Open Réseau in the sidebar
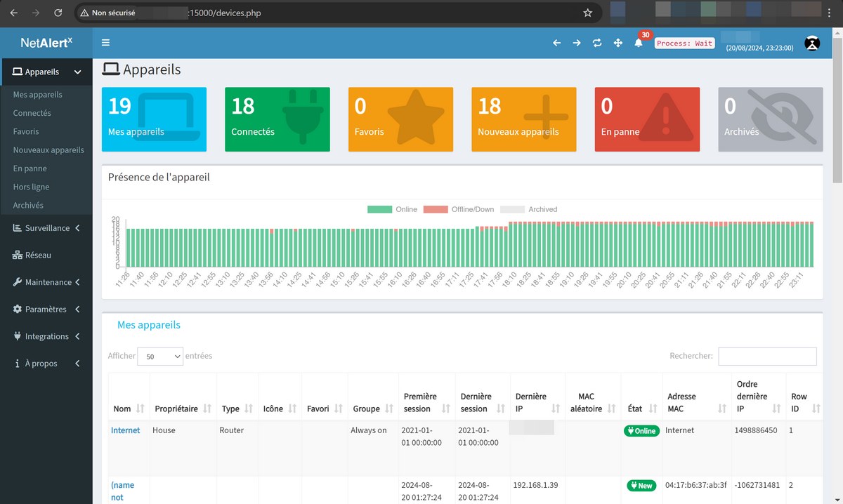Viewport: 843px width, 504px height. tap(38, 256)
